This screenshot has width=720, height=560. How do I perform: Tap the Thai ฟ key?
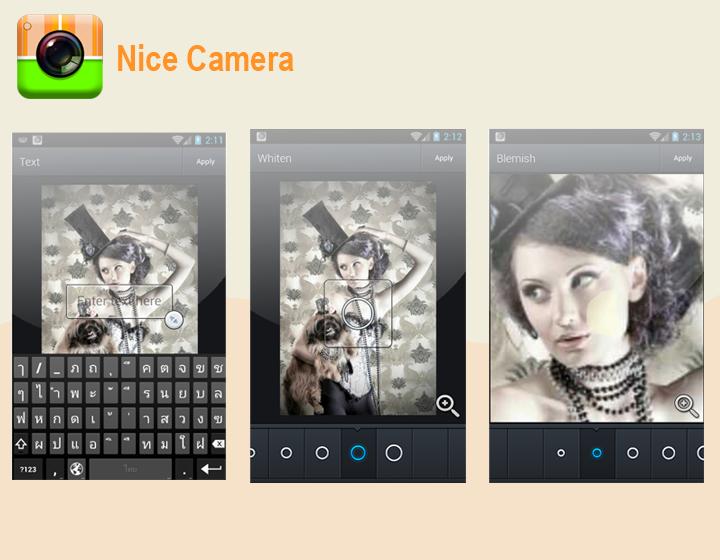coord(21,419)
